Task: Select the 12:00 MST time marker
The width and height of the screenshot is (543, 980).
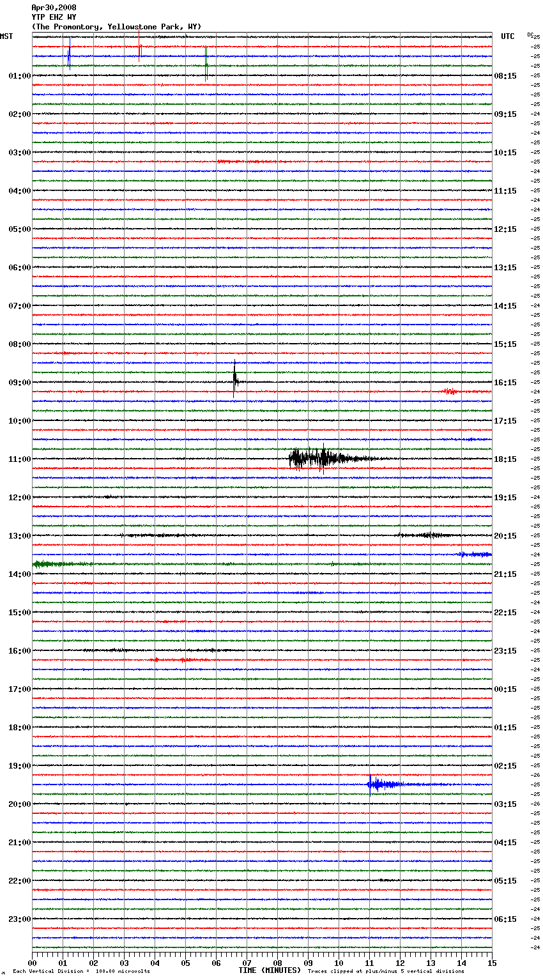Action: tap(19, 498)
